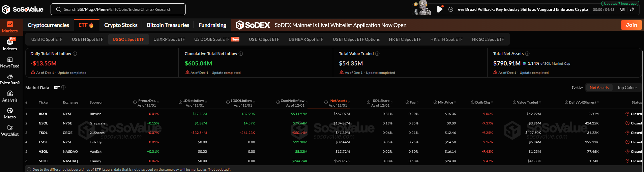Sort table by the MktPrice column
The height and width of the screenshot is (172, 644).
coord(445,103)
